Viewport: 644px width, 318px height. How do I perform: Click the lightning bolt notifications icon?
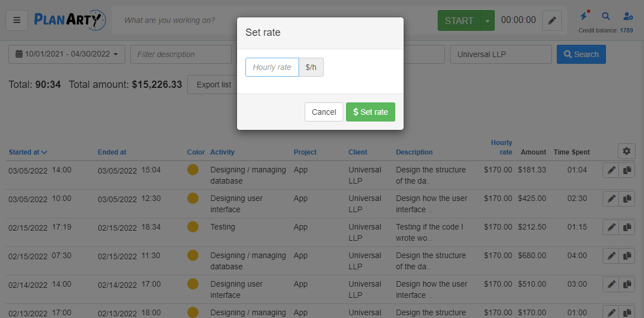point(584,16)
